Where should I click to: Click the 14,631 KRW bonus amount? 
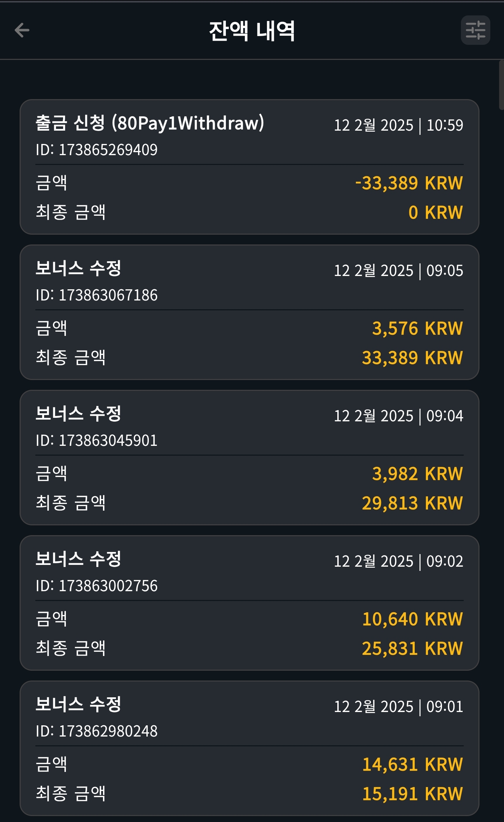point(413,764)
